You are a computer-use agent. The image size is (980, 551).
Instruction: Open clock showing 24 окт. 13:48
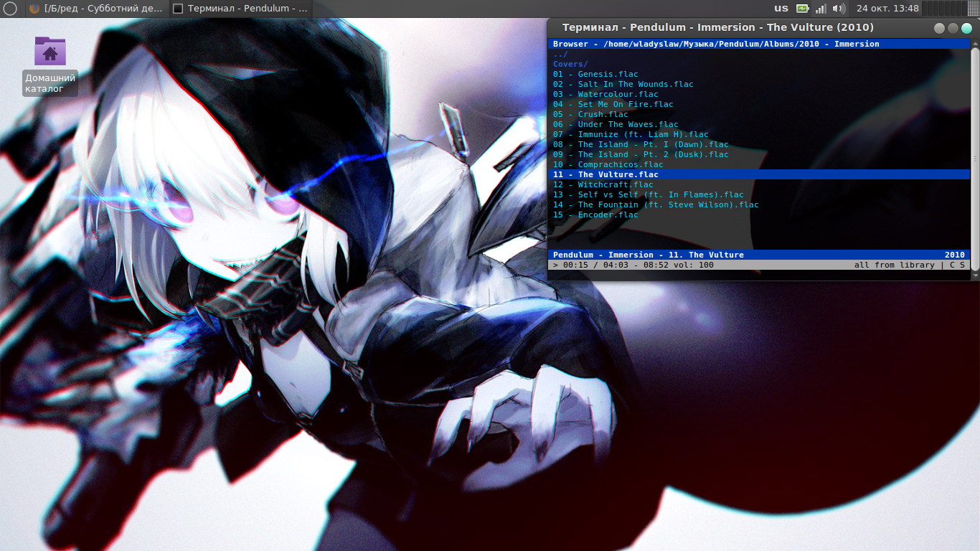pyautogui.click(x=887, y=9)
